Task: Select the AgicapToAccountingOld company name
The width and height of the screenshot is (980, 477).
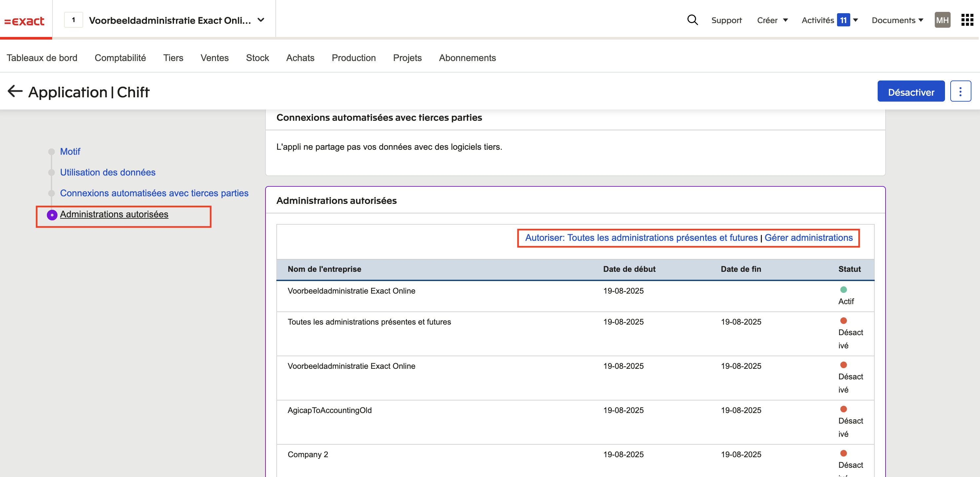Action: (330, 411)
